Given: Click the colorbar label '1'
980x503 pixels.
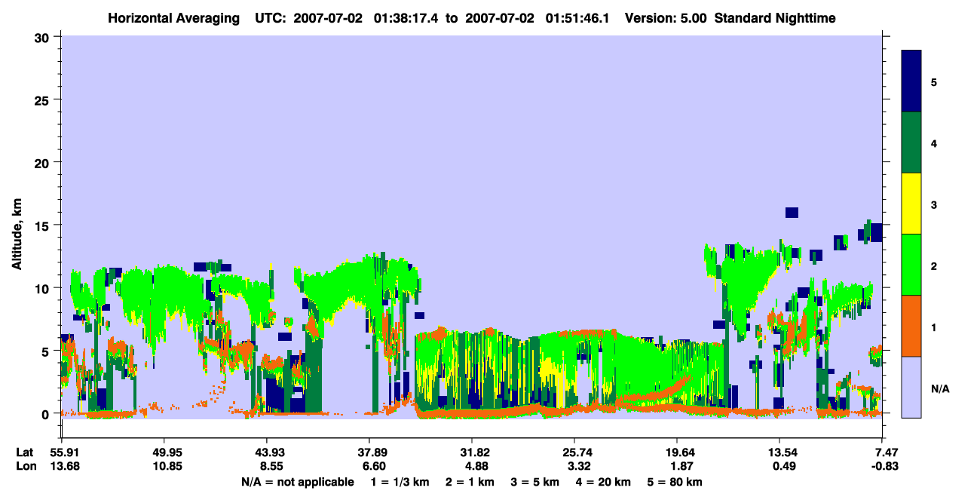Looking at the screenshot, I should [x=934, y=327].
